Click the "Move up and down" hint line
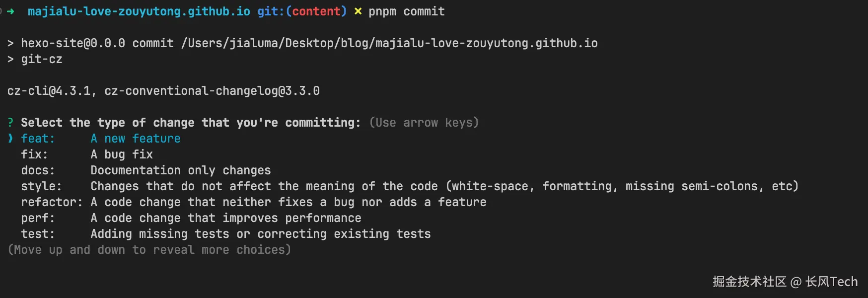 tap(149, 250)
